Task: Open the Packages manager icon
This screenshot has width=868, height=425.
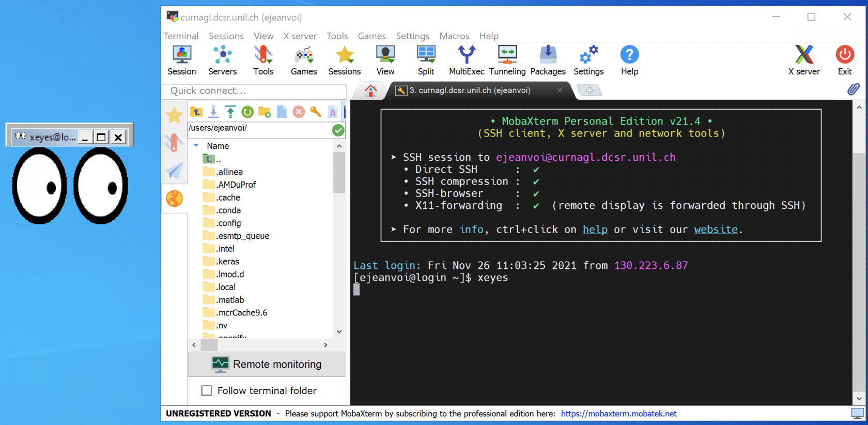Action: click(x=548, y=60)
